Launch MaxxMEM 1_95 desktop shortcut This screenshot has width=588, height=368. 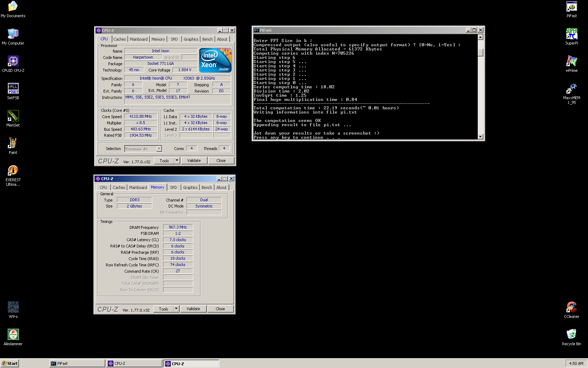[572, 93]
